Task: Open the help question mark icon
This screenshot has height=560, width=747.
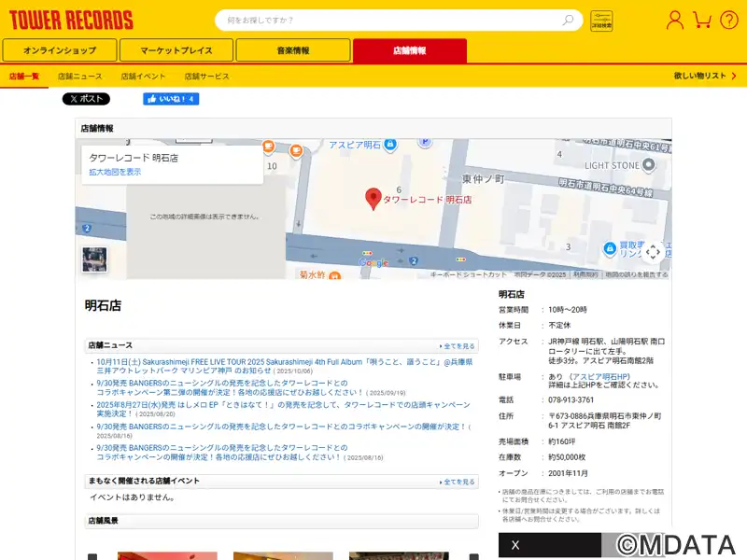Action: (729, 20)
